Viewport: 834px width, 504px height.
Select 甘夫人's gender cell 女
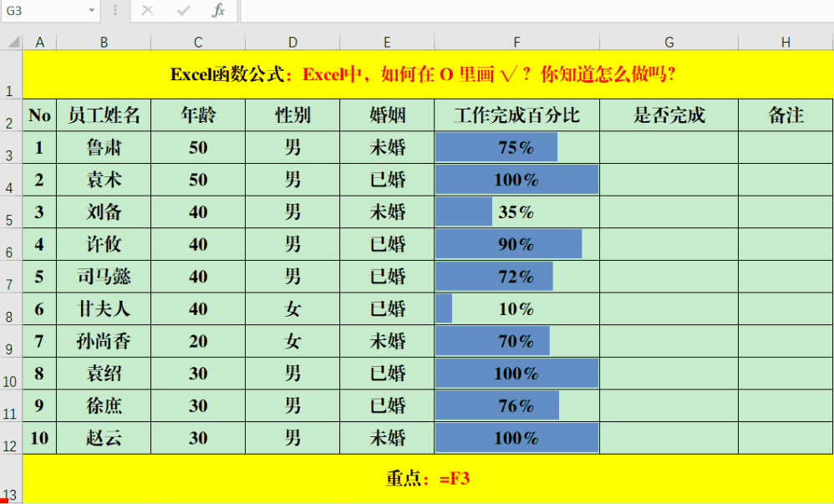[292, 308]
